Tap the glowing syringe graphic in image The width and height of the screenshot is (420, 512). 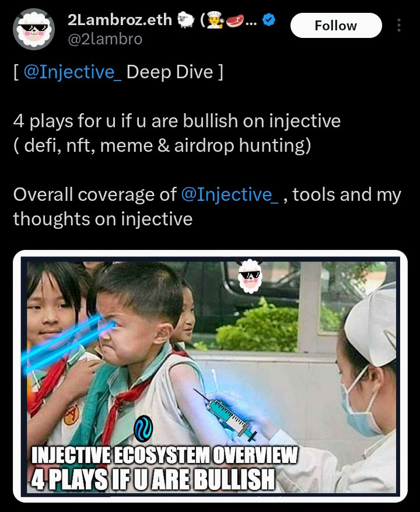(225, 415)
